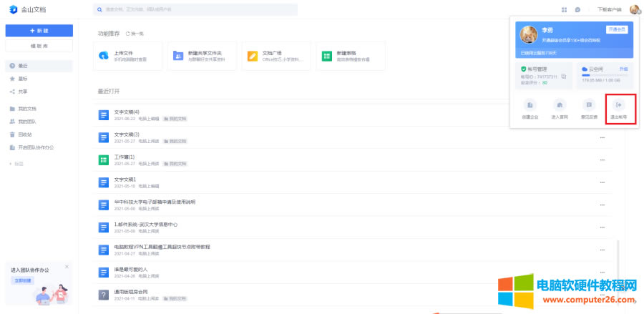Viewport: 644px width, 314px height.
Task: Click the user avatar in top bar
Action: (x=635, y=9)
